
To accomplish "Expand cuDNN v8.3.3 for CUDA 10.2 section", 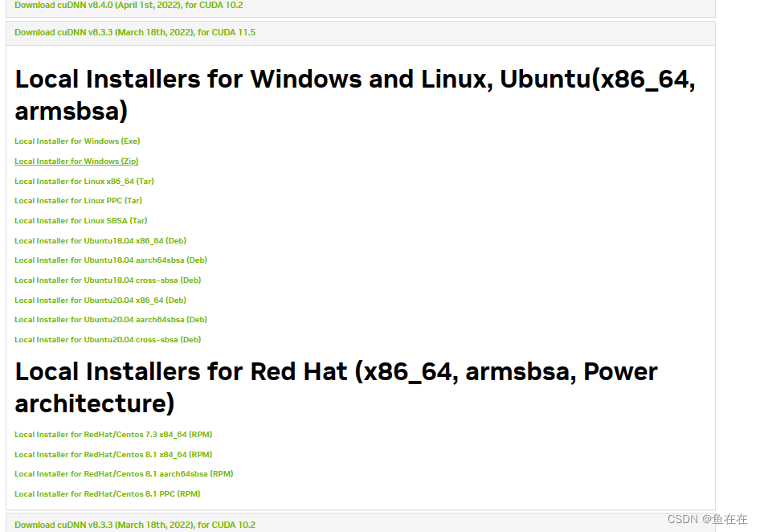I will point(135,525).
